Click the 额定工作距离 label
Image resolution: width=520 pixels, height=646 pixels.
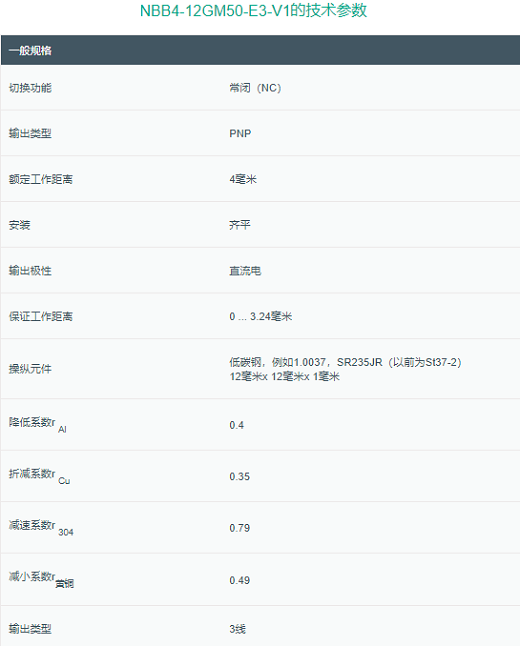(x=41, y=179)
